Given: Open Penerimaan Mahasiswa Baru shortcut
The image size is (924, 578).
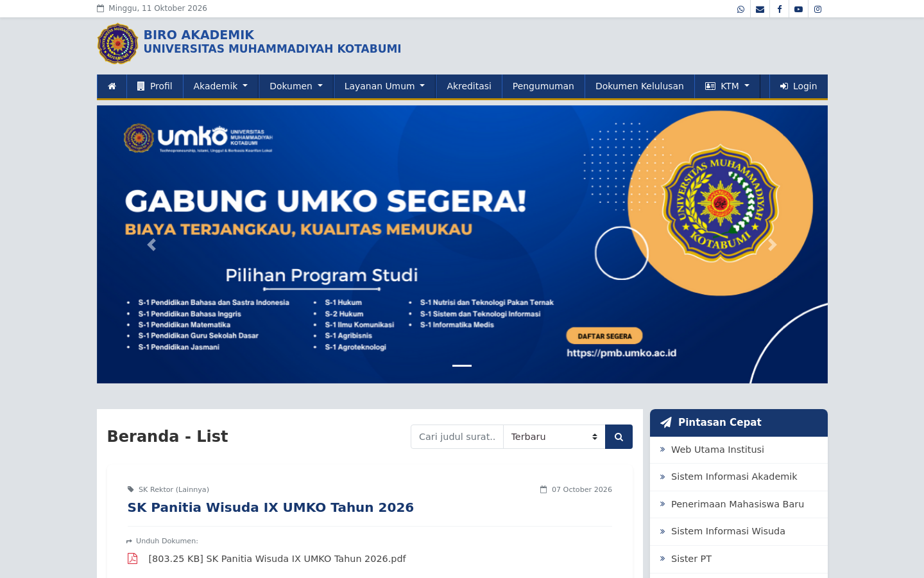Looking at the screenshot, I should 739,504.
